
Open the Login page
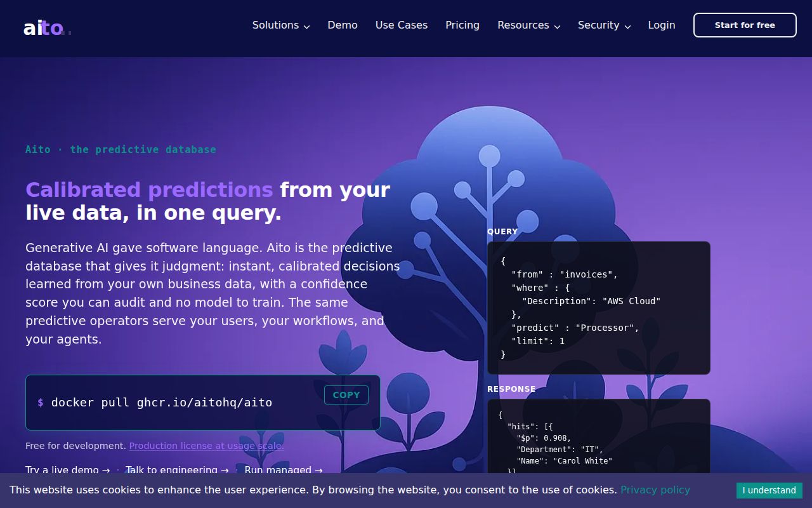(662, 25)
